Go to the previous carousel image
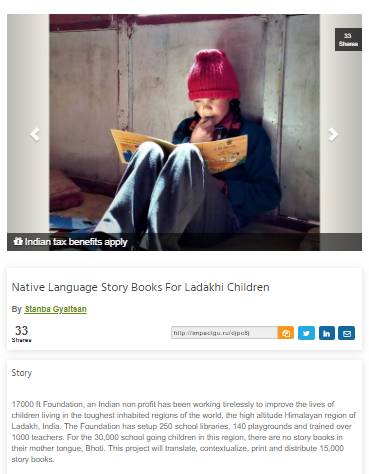 35,134
